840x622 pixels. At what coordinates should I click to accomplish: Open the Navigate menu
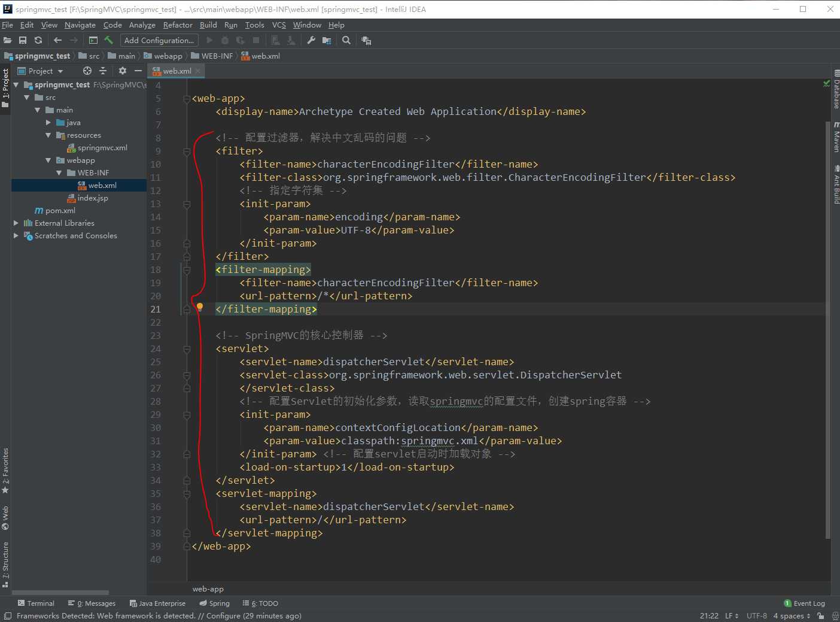80,25
